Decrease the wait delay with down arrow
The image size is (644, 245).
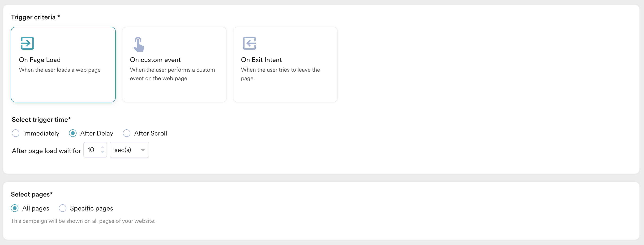[102, 152]
